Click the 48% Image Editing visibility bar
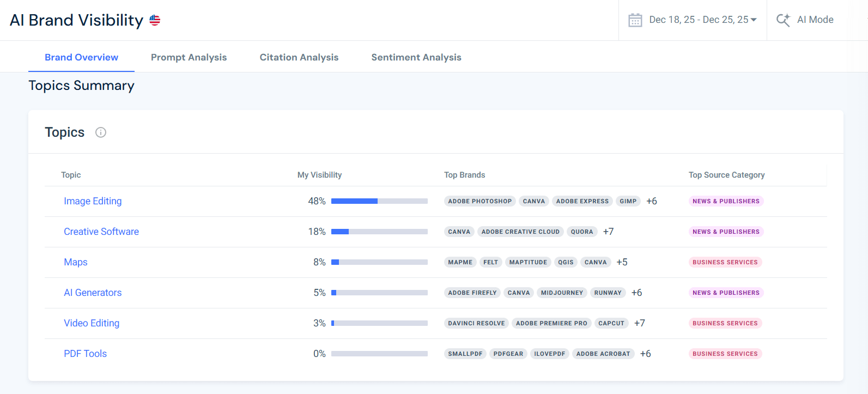The width and height of the screenshot is (868, 394). click(379, 201)
